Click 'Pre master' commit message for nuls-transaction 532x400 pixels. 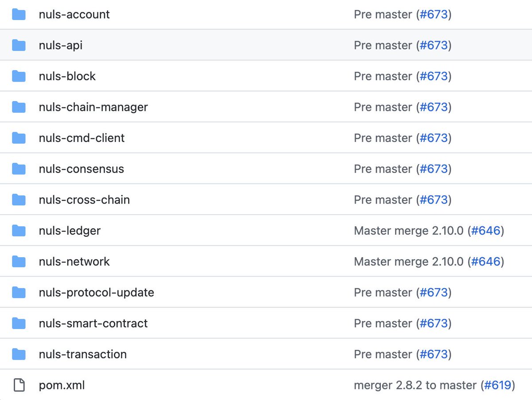tap(383, 354)
